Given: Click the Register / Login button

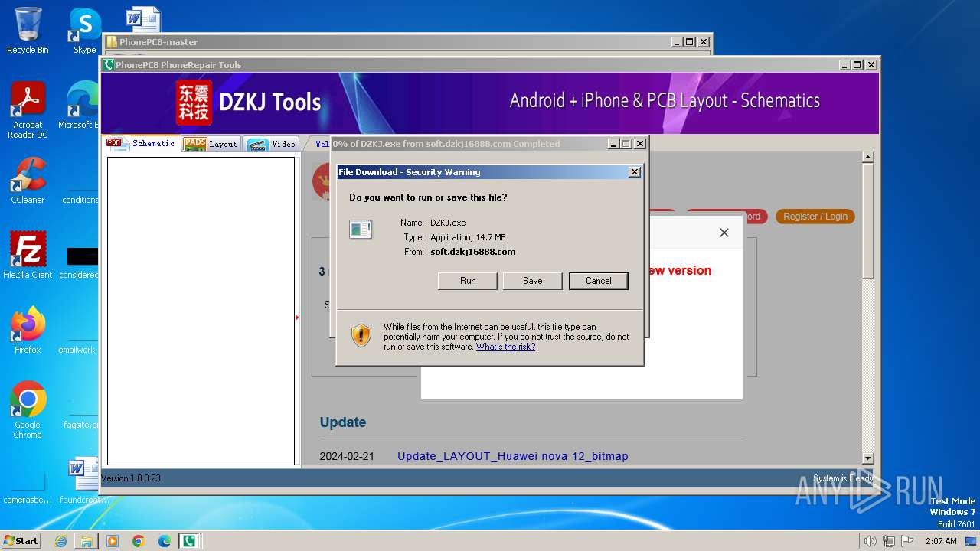Looking at the screenshot, I should coord(815,217).
